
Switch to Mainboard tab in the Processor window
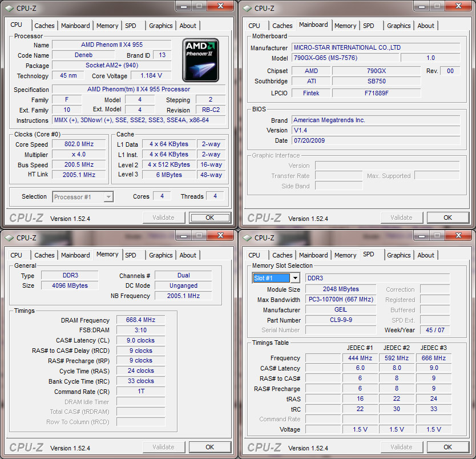[75, 26]
